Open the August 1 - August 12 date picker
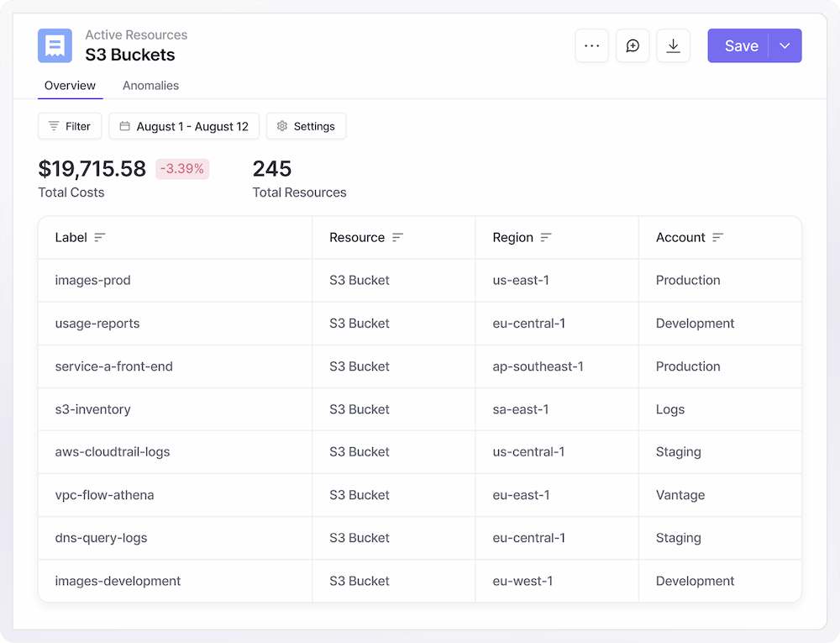Image resolution: width=840 pixels, height=643 pixels. pyautogui.click(x=184, y=126)
